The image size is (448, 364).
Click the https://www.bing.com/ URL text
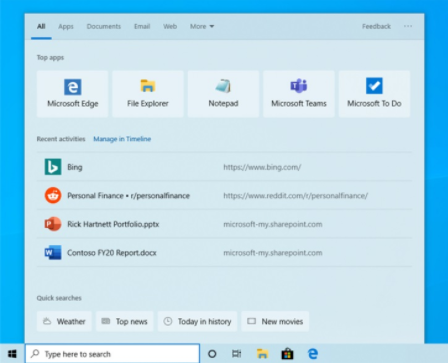[262, 167]
